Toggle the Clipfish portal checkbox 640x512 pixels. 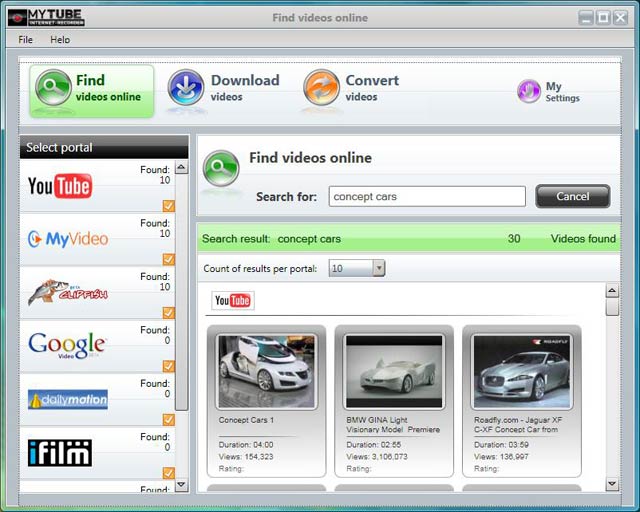[169, 313]
